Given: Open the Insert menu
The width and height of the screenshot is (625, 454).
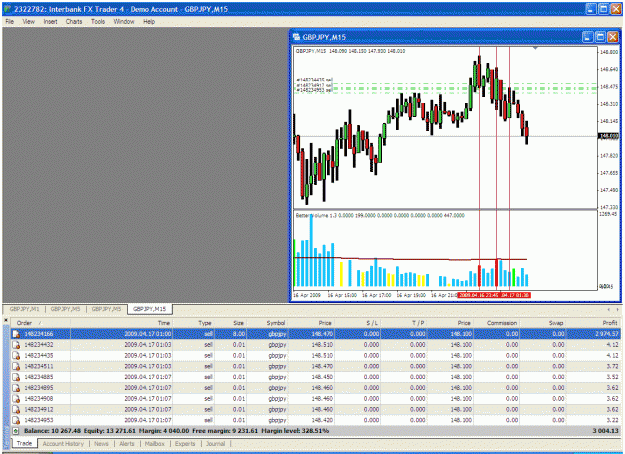Looking at the screenshot, I should (x=50, y=22).
